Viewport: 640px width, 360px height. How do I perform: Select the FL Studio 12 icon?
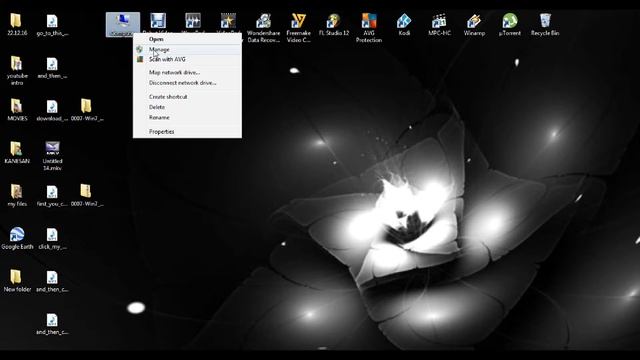(334, 21)
